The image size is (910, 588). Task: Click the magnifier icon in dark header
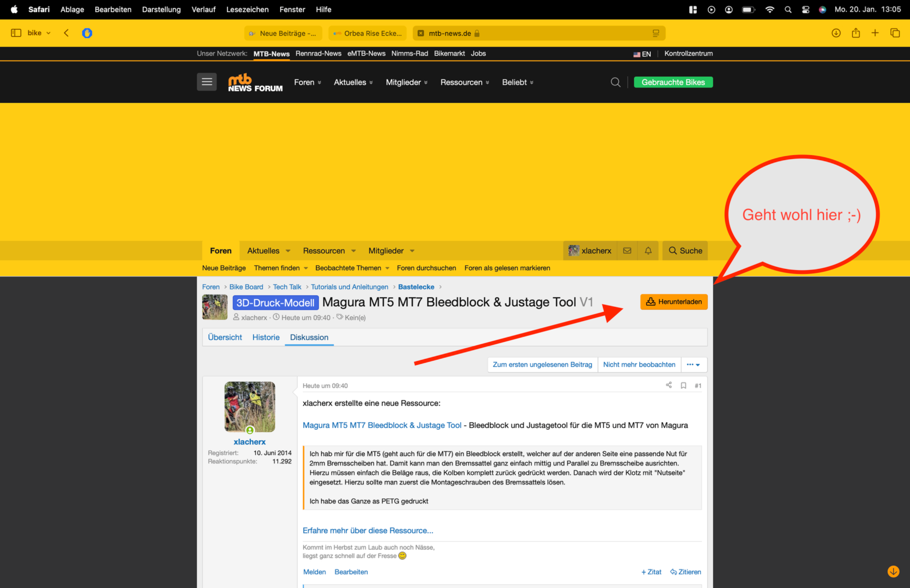coord(615,82)
